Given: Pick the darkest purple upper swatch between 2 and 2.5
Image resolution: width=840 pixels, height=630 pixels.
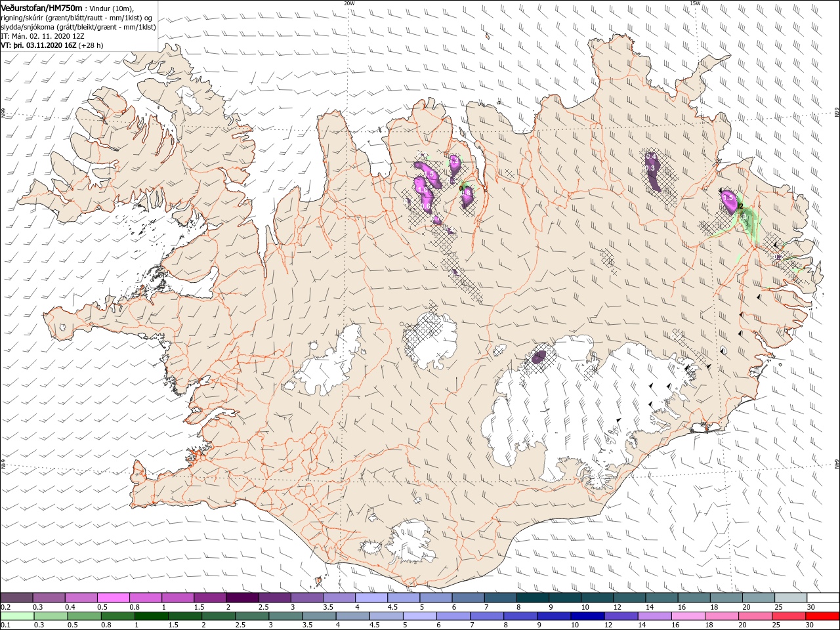Looking at the screenshot, I should click(x=242, y=598).
